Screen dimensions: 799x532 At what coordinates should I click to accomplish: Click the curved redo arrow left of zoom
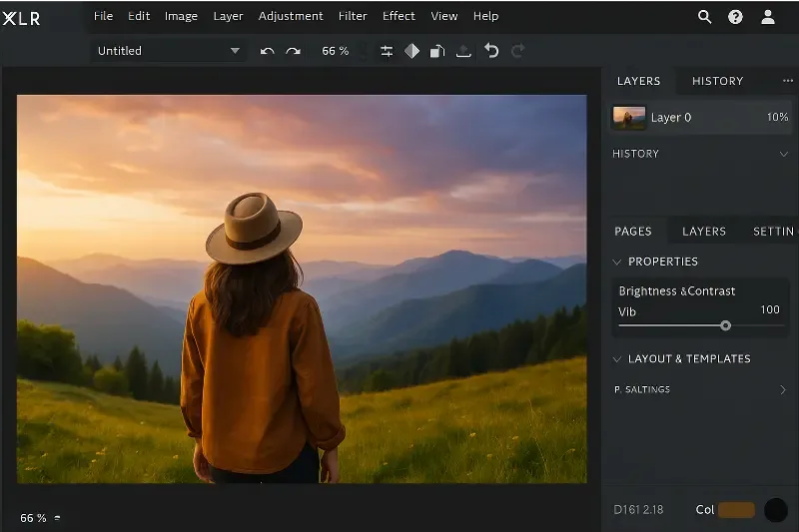[x=293, y=51]
